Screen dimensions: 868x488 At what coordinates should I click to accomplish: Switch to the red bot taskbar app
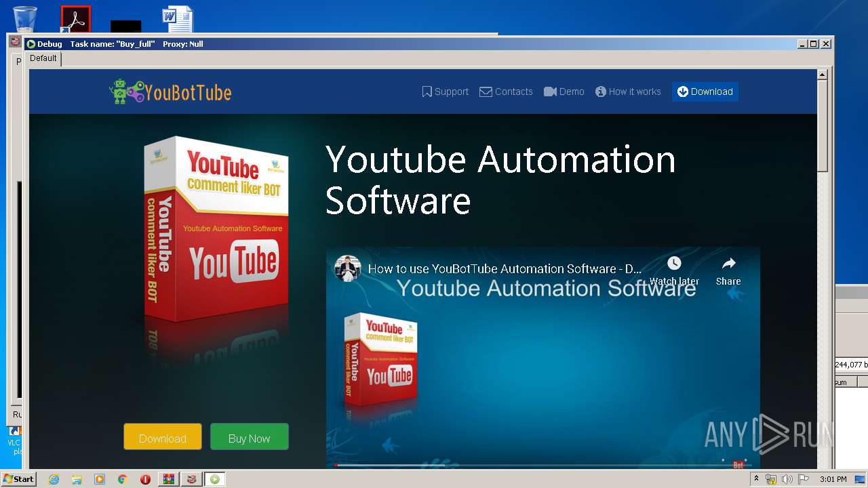point(191,479)
